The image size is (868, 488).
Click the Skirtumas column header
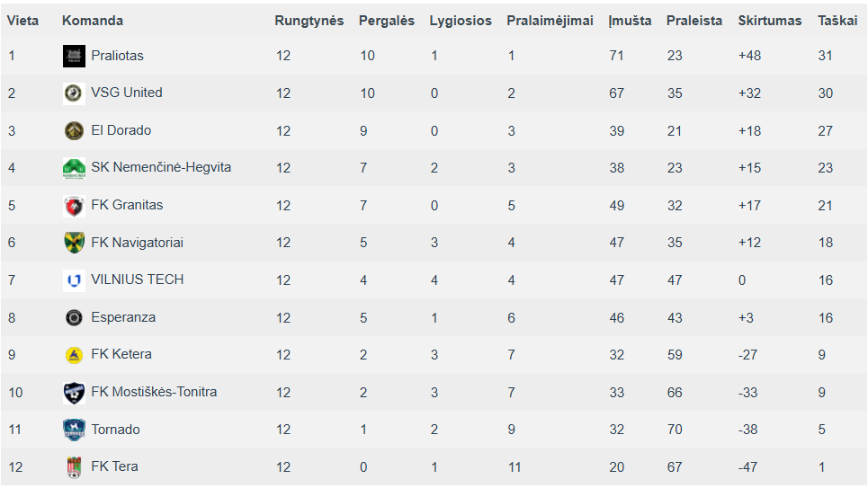[769, 21]
